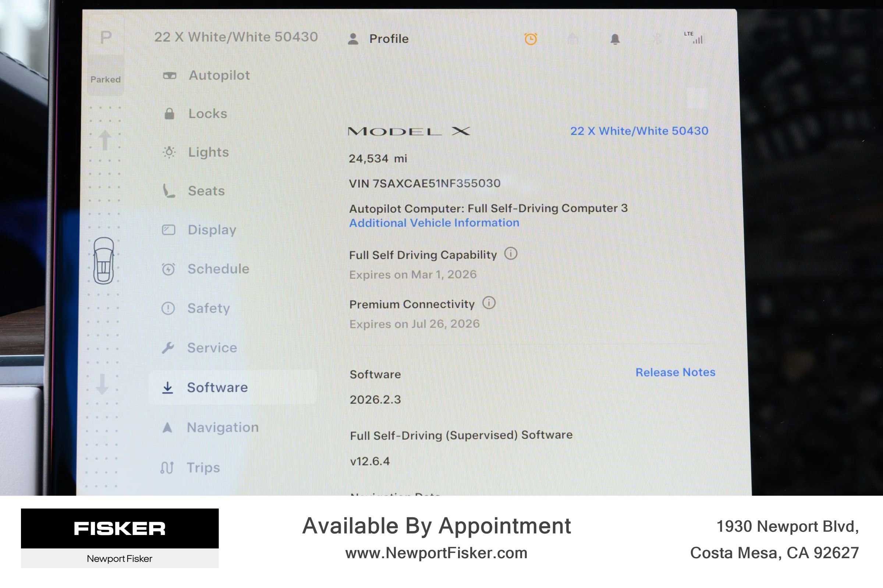Click the Fisker dealer logo banner
The height and width of the screenshot is (588, 883).
click(x=120, y=538)
